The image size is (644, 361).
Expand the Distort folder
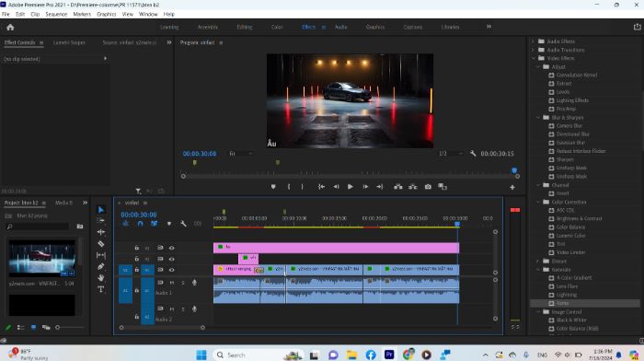pyautogui.click(x=538, y=262)
